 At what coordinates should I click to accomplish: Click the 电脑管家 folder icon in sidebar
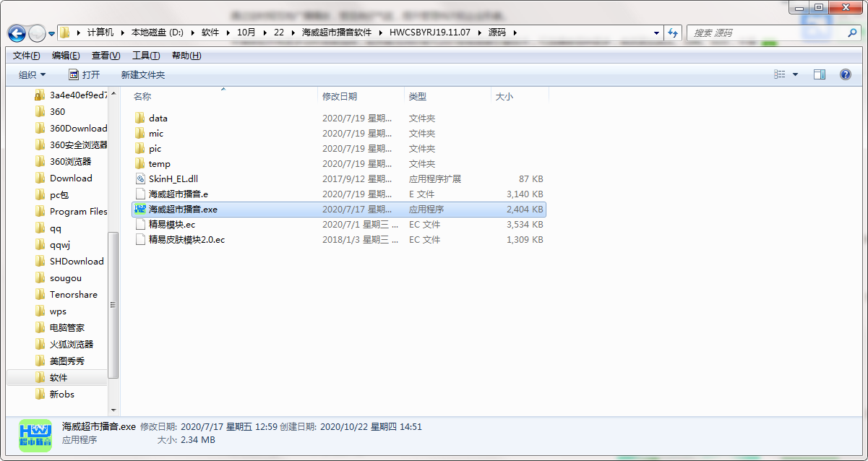[40, 327]
